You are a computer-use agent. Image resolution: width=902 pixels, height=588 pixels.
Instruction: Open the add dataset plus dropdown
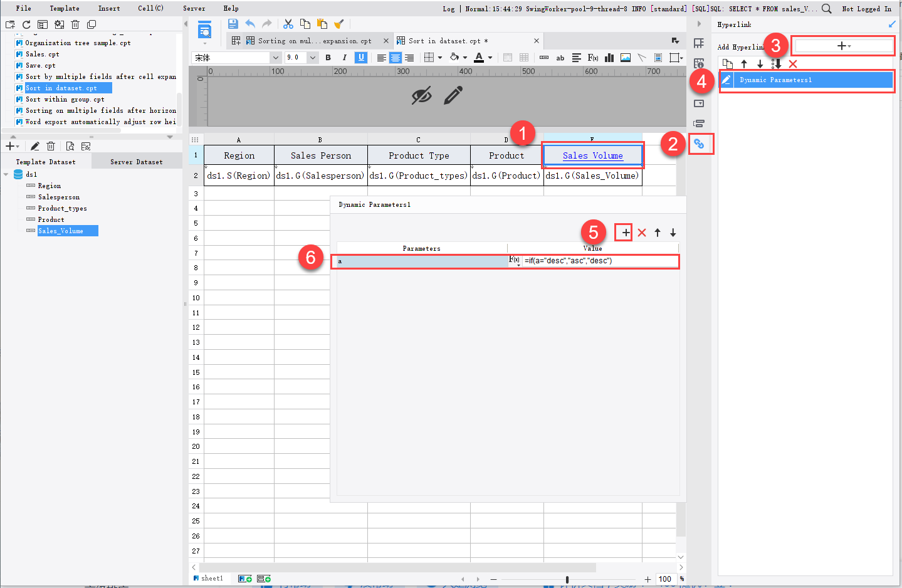[12, 146]
